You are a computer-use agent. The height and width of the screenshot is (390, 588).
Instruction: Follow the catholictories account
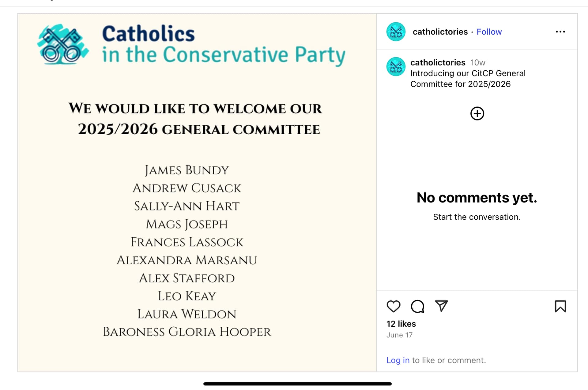(x=489, y=32)
